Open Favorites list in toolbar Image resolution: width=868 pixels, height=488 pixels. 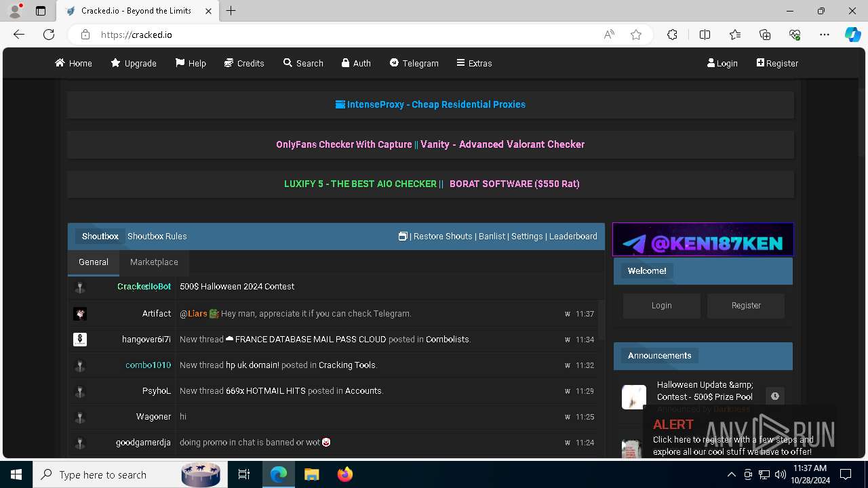(735, 35)
